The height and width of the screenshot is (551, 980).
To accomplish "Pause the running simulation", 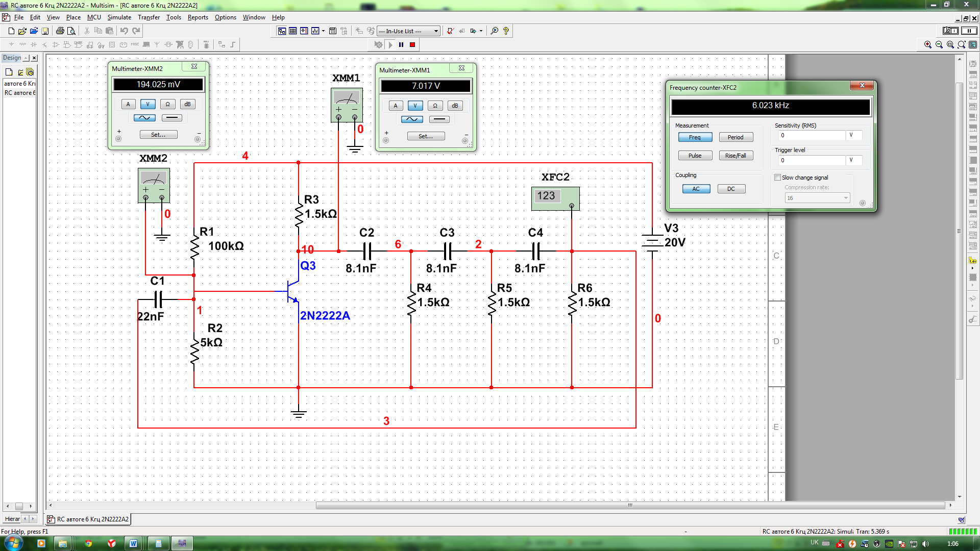I will coord(401,45).
